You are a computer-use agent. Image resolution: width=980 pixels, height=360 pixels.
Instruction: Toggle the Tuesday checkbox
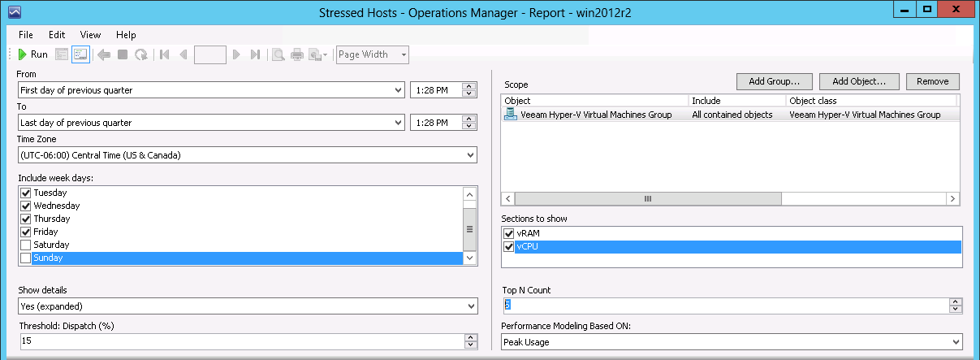tap(25, 193)
